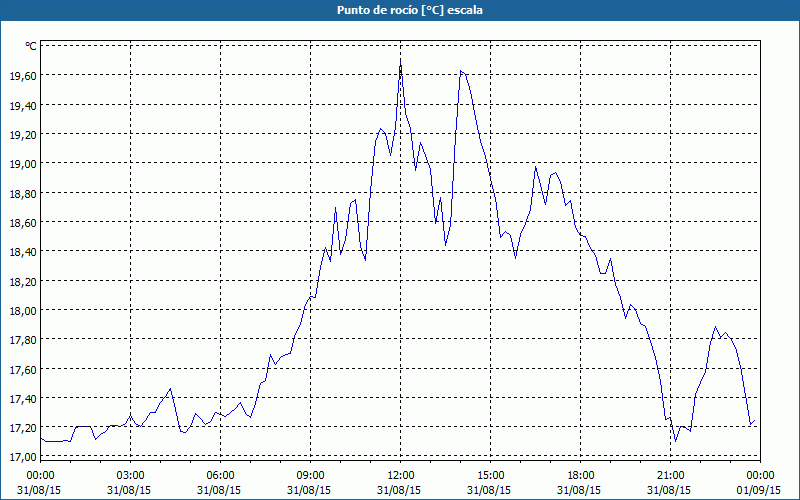Click the dew point curve's highest peak at 12:00
800x500 pixels.
[401, 63]
